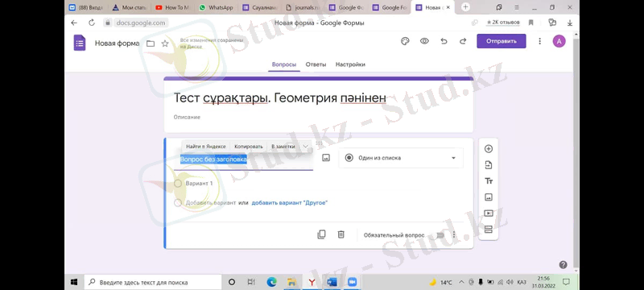Edit the form title Тест сұрақтары

click(x=279, y=98)
